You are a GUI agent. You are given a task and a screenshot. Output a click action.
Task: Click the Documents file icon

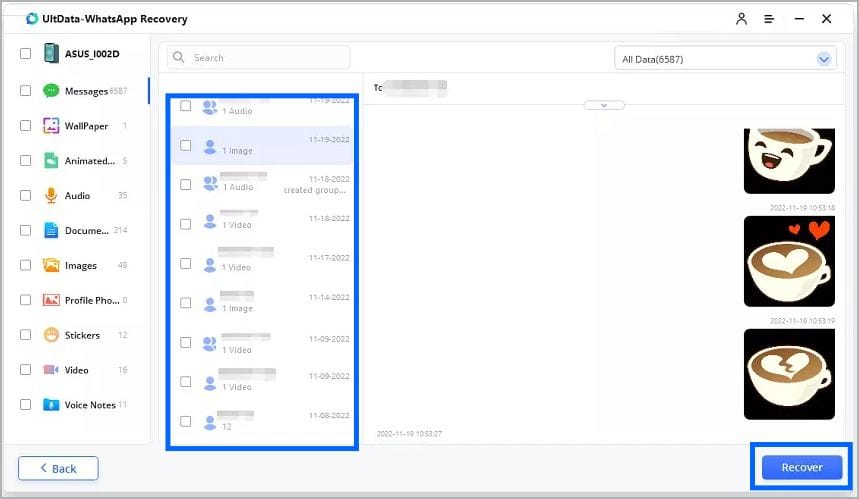coord(51,231)
